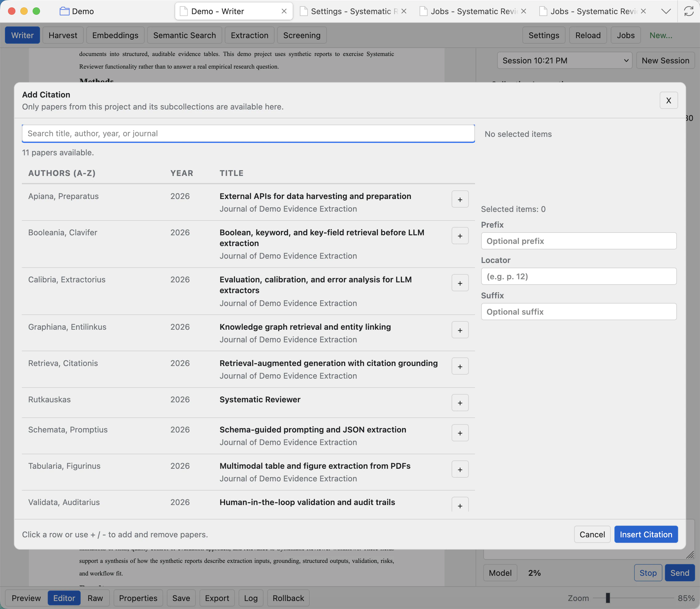This screenshot has height=609, width=700.
Task: Click the Year column header
Action: click(x=182, y=173)
